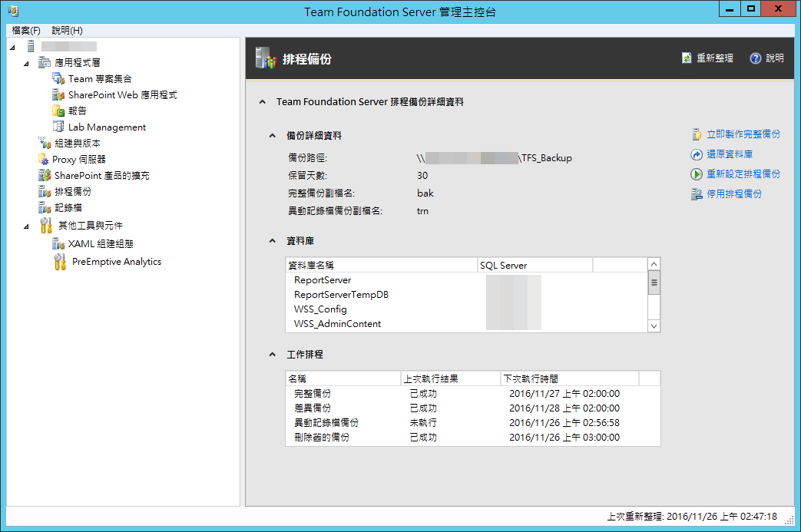801x532 pixels.
Task: Open the 還原資料庫 link
Action: [730, 154]
